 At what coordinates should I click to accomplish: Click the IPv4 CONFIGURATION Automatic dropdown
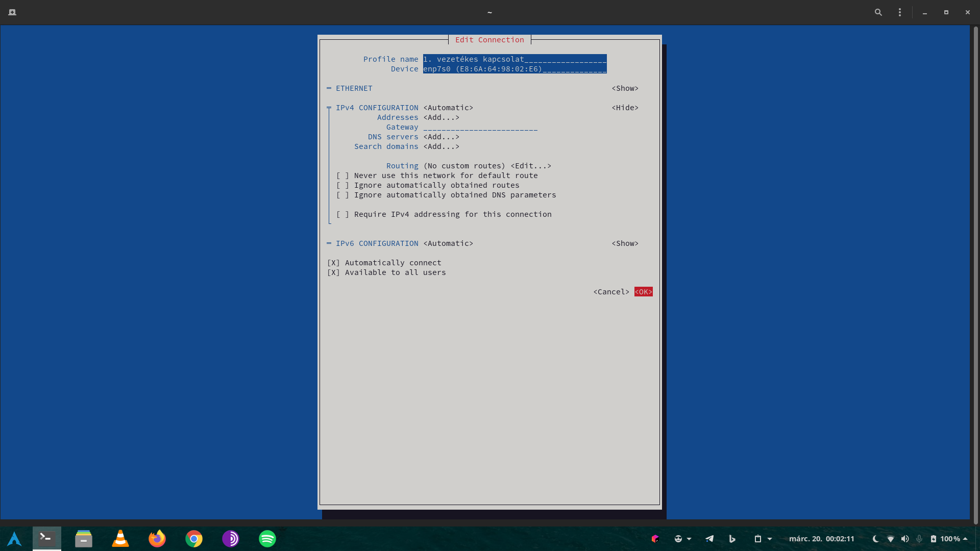[448, 108]
